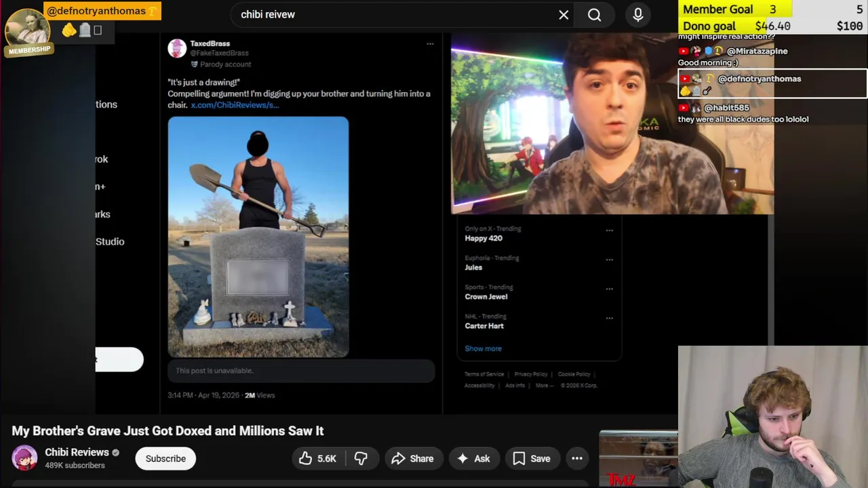Open the Chibi Reviews channel name

click(77, 452)
